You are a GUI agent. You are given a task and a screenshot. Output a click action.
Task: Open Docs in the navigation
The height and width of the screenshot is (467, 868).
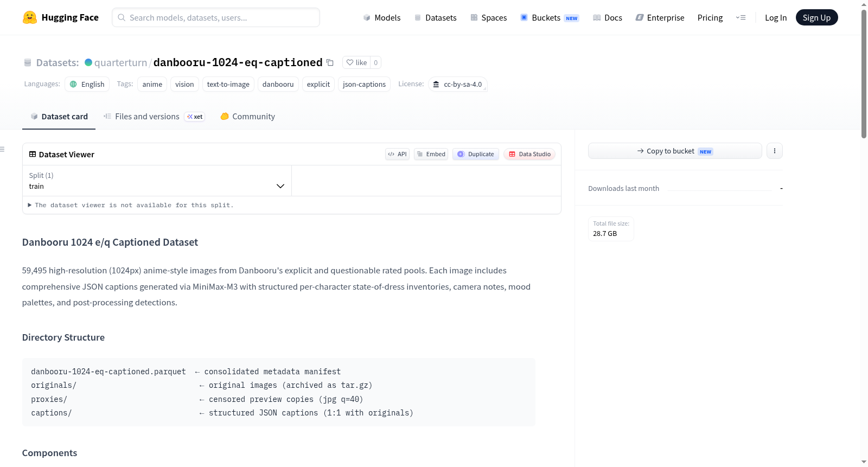pyautogui.click(x=608, y=17)
